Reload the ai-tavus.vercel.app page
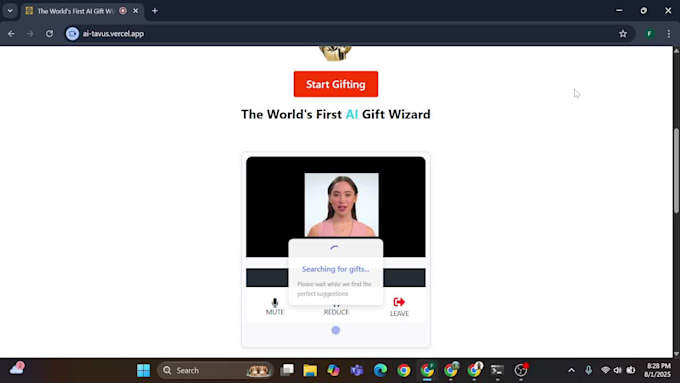The height and width of the screenshot is (383, 680). click(49, 33)
